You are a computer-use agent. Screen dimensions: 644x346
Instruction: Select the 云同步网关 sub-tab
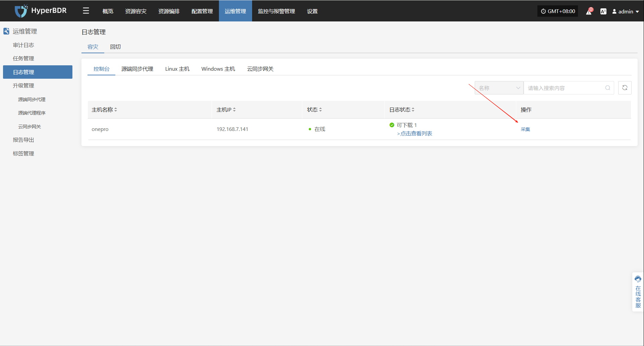pos(260,69)
